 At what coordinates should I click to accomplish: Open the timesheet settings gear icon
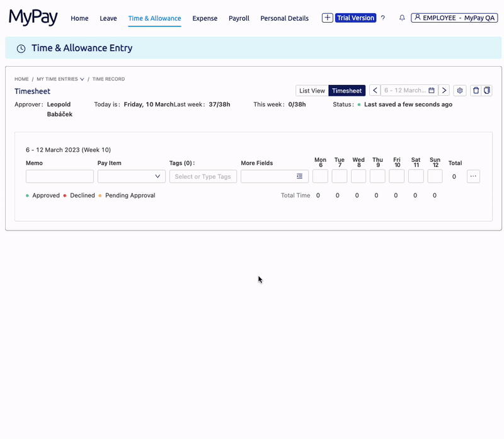460,90
